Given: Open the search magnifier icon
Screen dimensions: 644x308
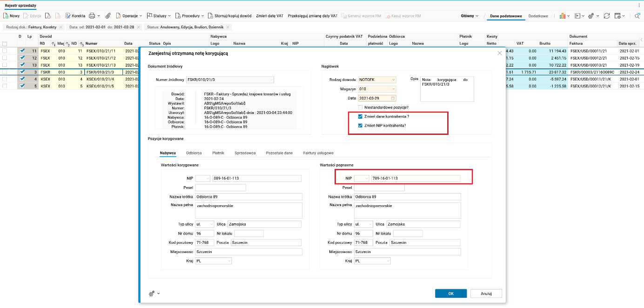Looking at the screenshot, I should 637,16.
